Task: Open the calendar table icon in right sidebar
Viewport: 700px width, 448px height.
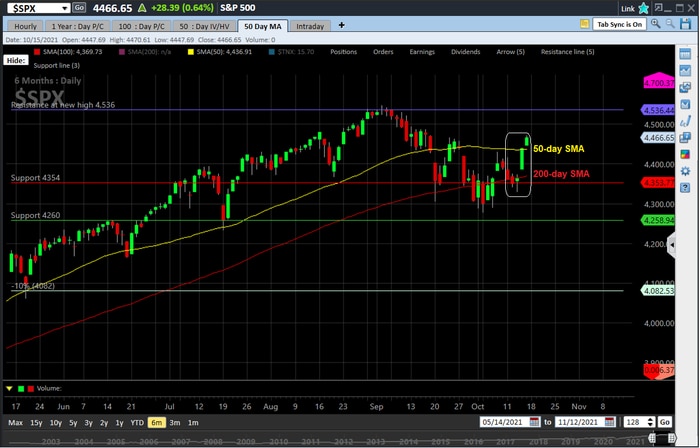Action: tap(685, 54)
